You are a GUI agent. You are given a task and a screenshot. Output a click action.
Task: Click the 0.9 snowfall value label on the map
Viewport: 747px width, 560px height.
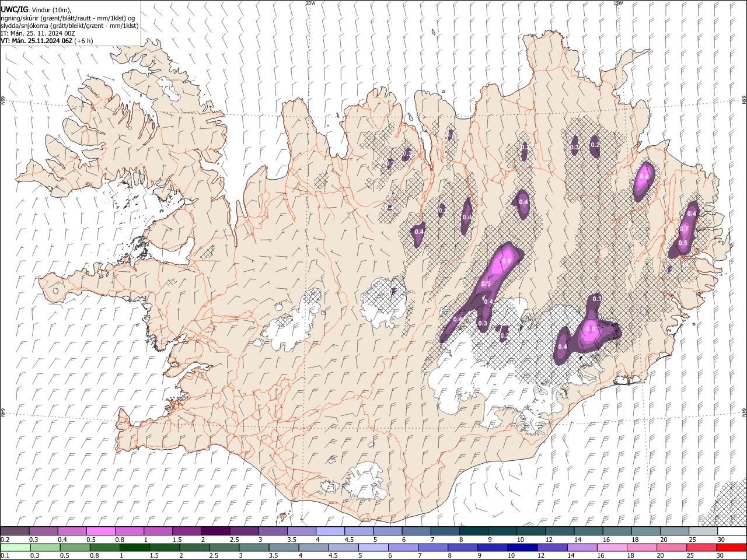point(590,330)
